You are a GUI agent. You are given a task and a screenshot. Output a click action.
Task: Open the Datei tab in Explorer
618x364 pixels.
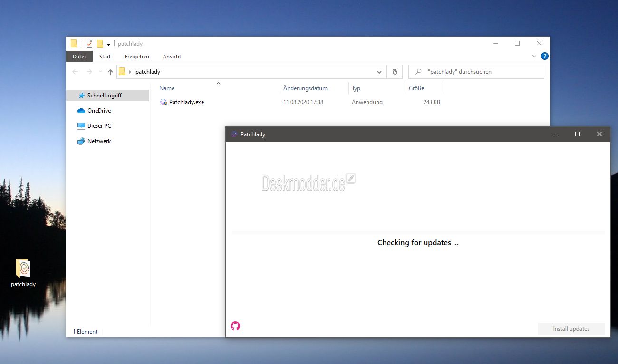pyautogui.click(x=79, y=57)
